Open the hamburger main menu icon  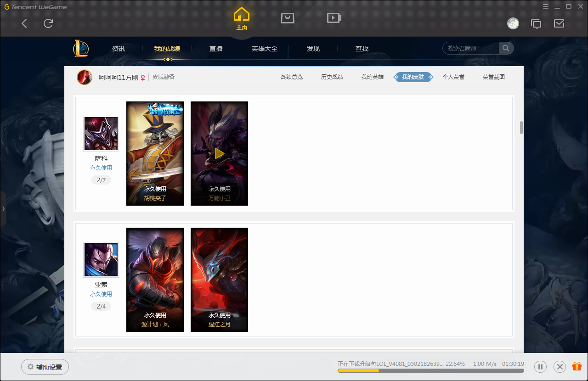pyautogui.click(x=546, y=6)
